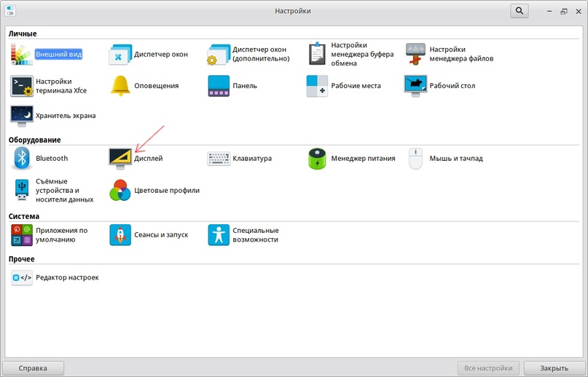The height and width of the screenshot is (377, 588).
Task: Launch Хранитель экрана screensaver settings
Action: click(22, 116)
